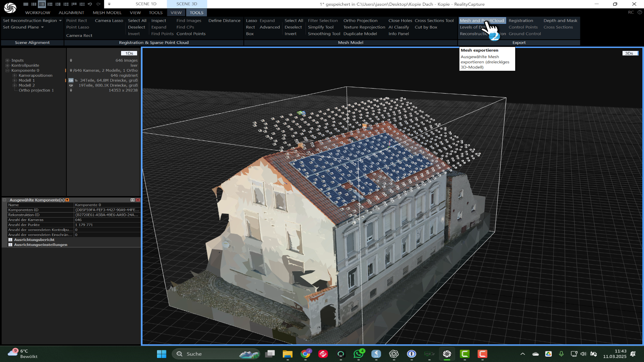Select the three-column layout icon
Screen dimensions: 644x362
[34, 4]
